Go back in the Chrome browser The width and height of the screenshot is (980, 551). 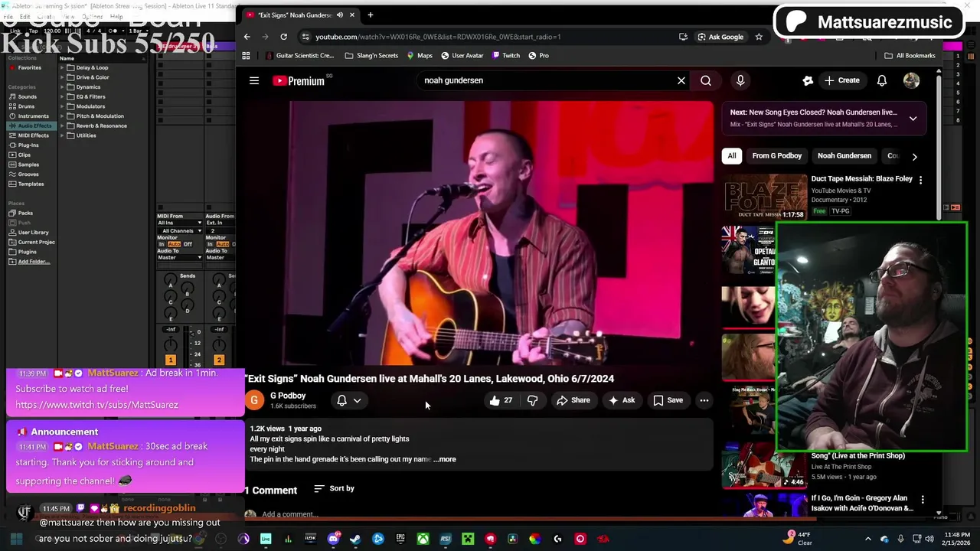[247, 37]
